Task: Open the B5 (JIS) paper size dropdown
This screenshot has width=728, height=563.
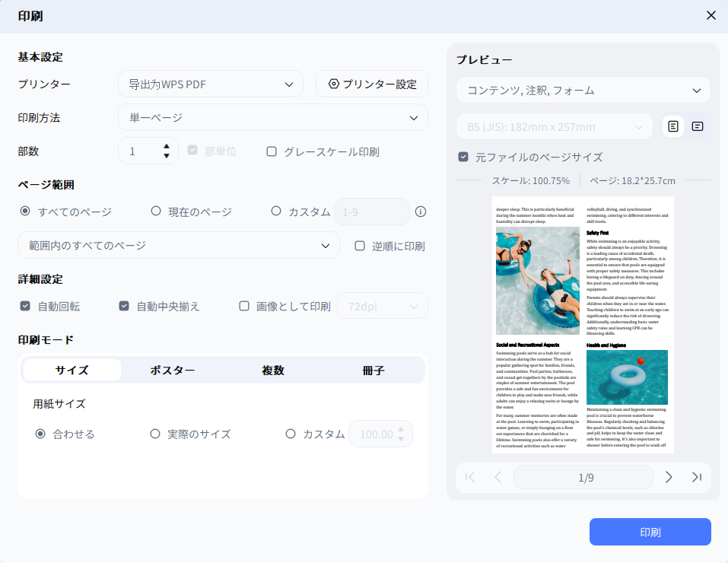Action: click(x=555, y=126)
